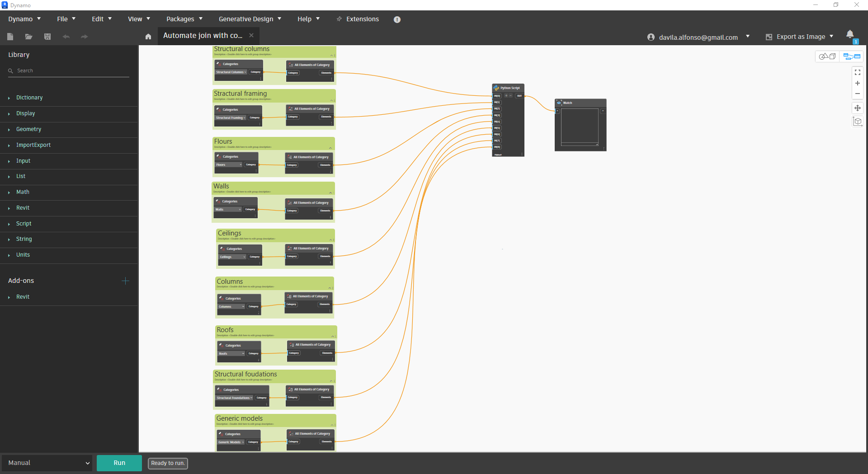The width and height of the screenshot is (868, 474).
Task: Toggle the background 3D geometry preview
Action: point(828,56)
